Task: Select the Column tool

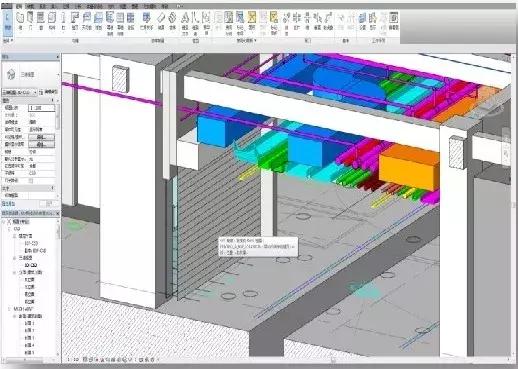Action: tap(63, 21)
